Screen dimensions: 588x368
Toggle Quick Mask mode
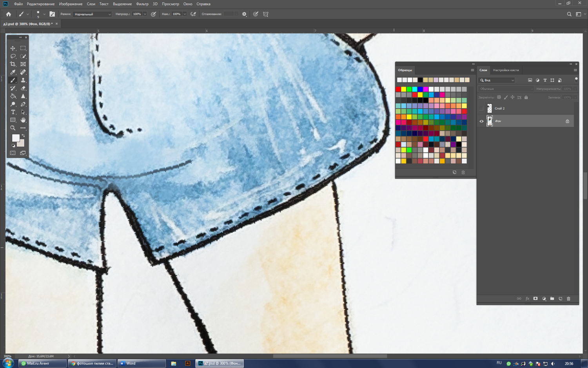pos(13,153)
